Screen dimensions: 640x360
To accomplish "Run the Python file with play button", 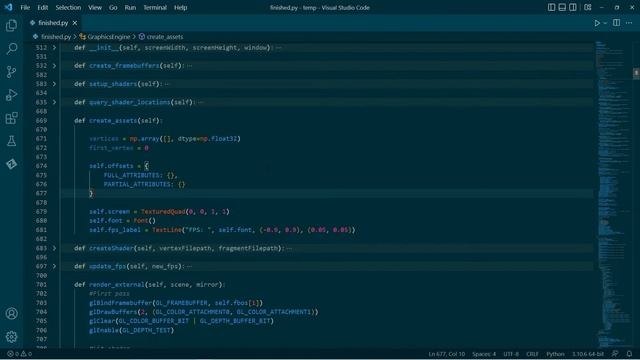I will pos(597,23).
